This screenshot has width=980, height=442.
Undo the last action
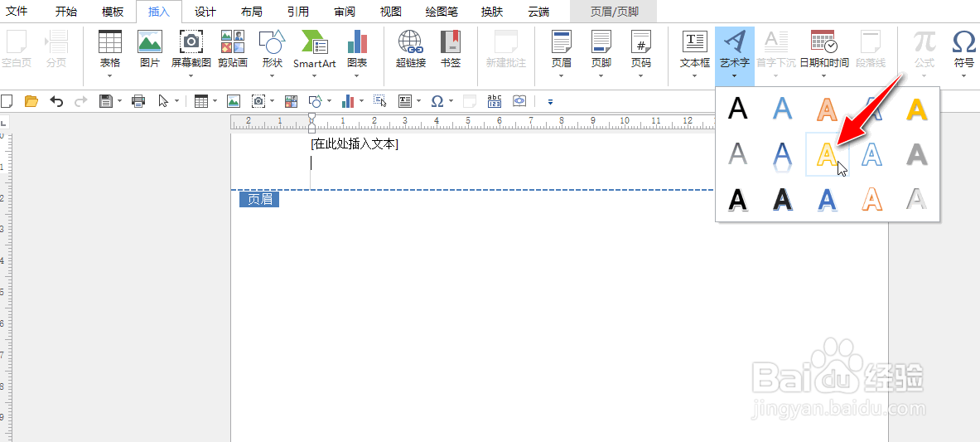click(57, 101)
